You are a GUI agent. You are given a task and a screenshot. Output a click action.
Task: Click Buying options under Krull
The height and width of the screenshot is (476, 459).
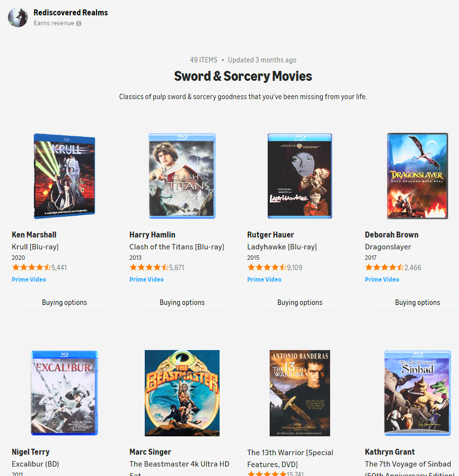click(64, 302)
